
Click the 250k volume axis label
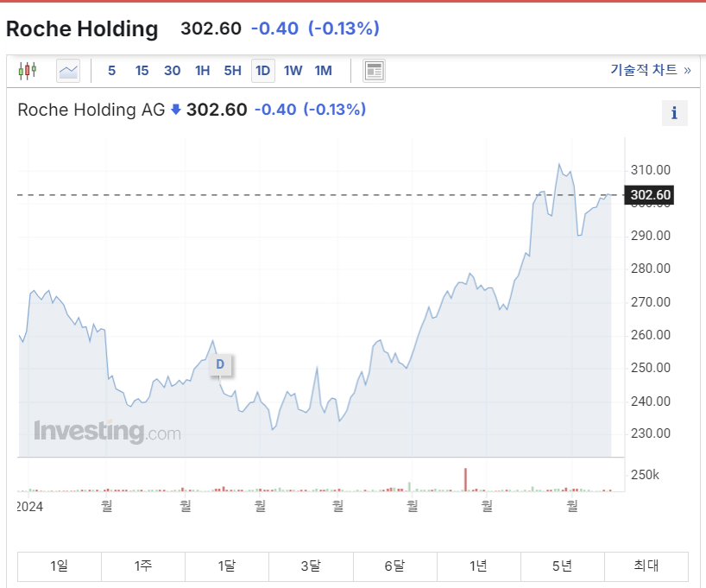[645, 475]
